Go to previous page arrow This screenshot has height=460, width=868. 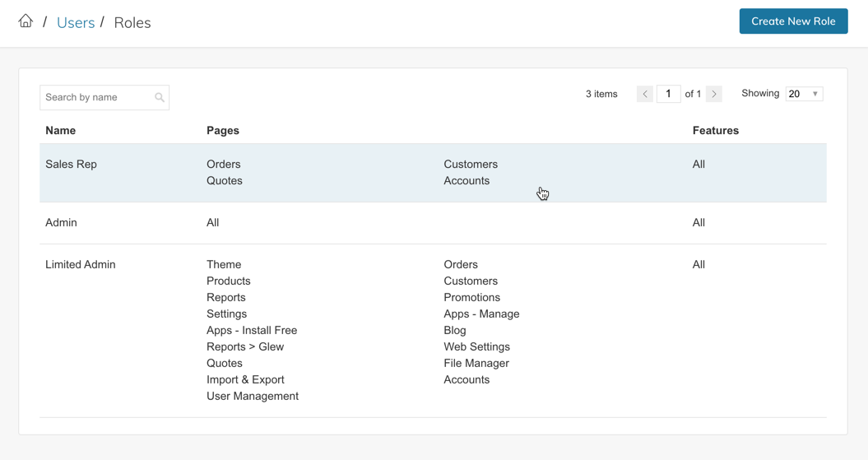click(645, 94)
